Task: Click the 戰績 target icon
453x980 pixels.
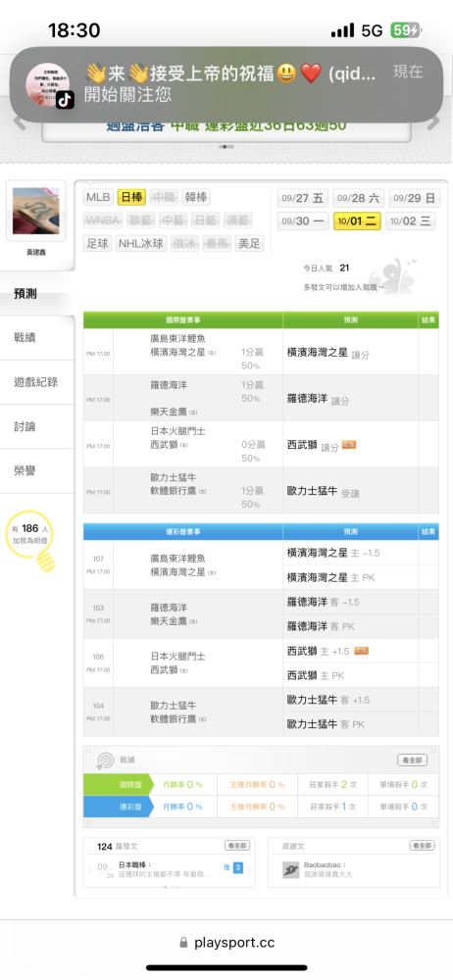Action: click(x=105, y=760)
